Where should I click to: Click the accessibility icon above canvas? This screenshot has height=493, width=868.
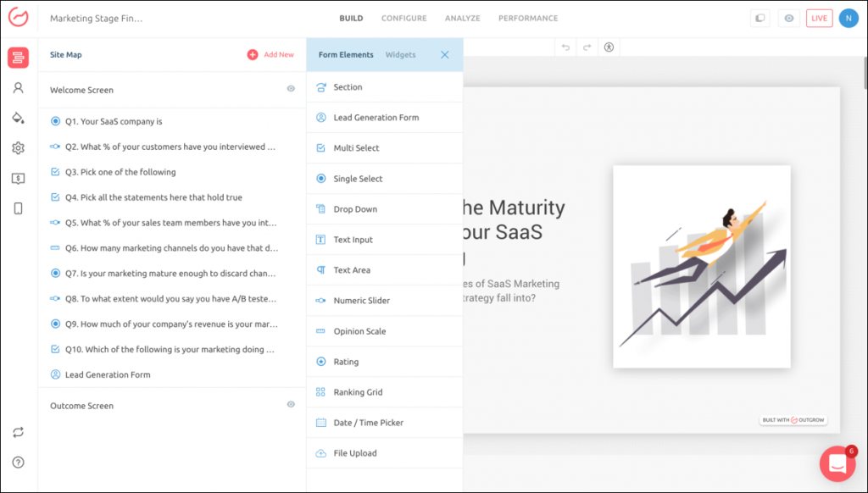tap(609, 47)
